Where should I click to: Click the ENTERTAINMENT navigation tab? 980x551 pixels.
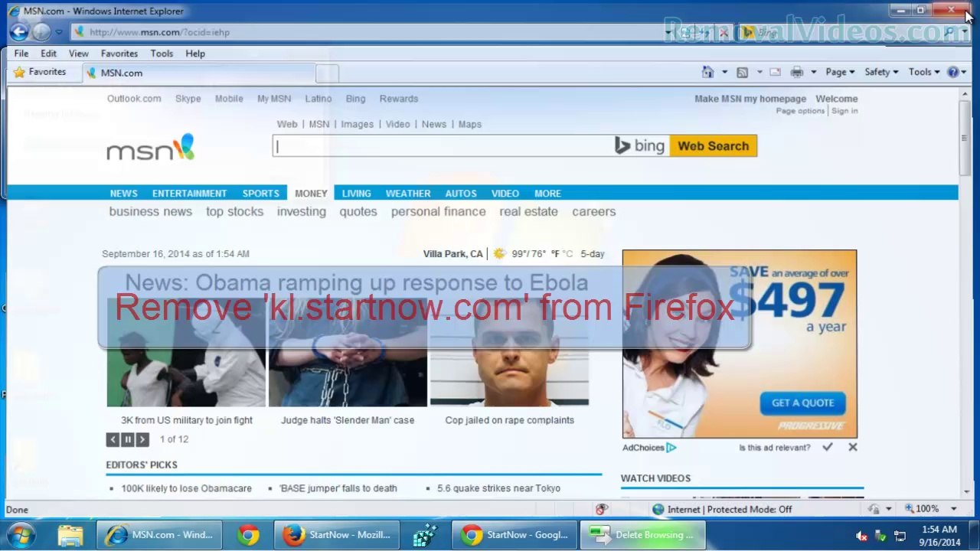189,194
